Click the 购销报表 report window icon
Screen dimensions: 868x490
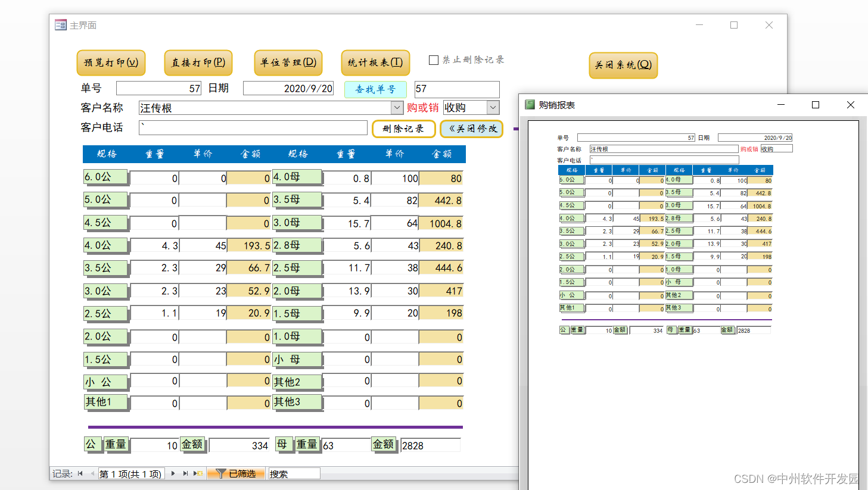pyautogui.click(x=530, y=105)
